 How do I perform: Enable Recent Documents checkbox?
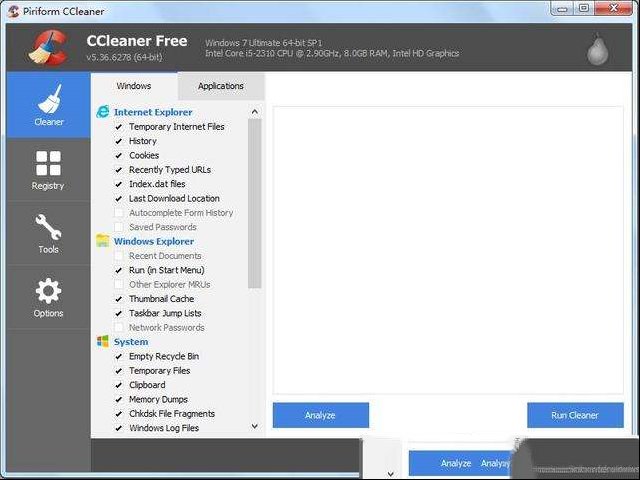[118, 256]
